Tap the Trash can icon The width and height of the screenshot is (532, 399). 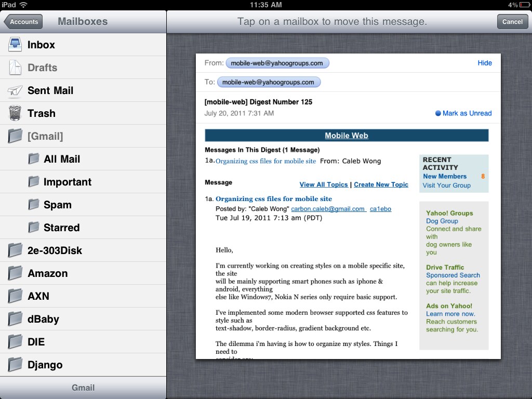tap(15, 113)
